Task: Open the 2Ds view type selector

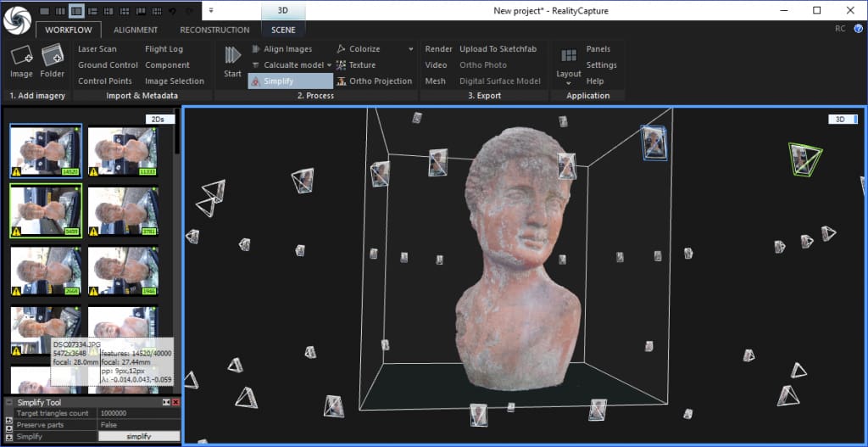Action: [160, 119]
